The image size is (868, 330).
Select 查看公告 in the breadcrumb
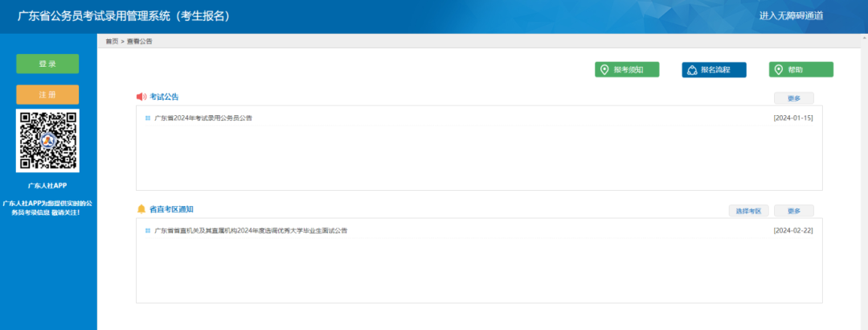coord(139,40)
